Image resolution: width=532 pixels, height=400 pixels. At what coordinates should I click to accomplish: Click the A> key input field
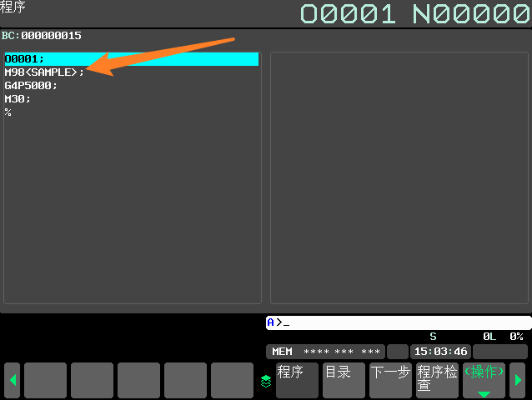399,322
